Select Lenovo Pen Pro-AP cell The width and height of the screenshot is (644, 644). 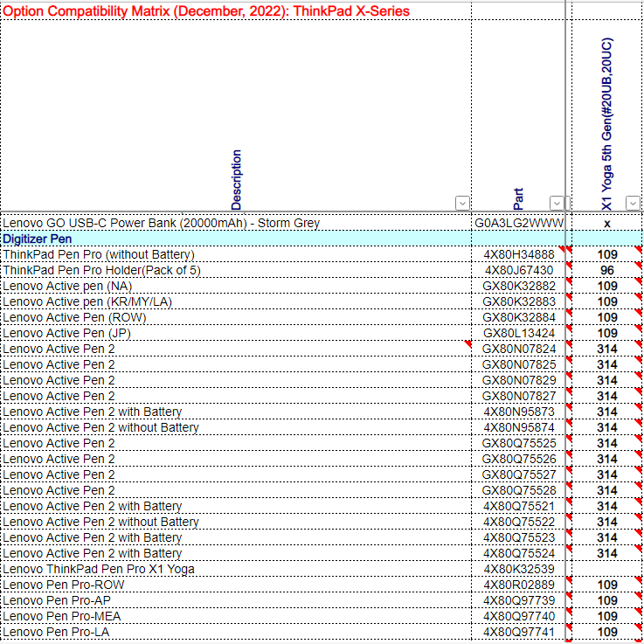(236, 600)
